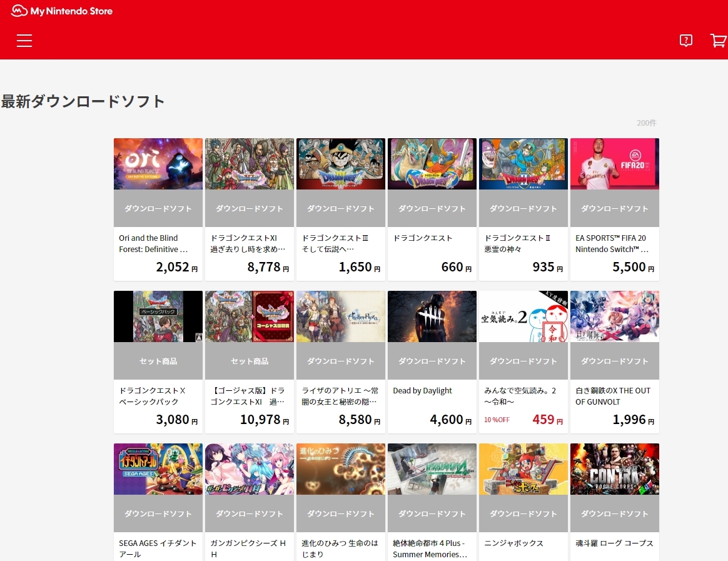
Task: Click the ドラゴンクエストXI 過ぎ去りし時を求め title
Action: (x=248, y=243)
